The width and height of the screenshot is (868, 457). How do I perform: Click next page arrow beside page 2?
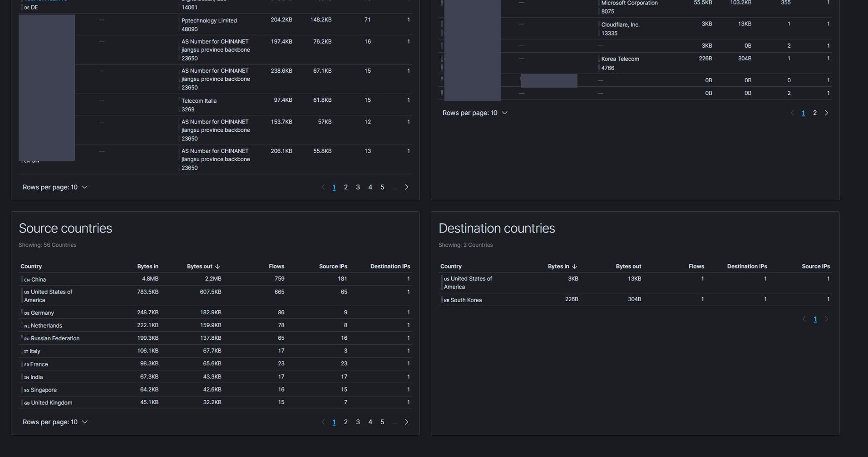826,113
